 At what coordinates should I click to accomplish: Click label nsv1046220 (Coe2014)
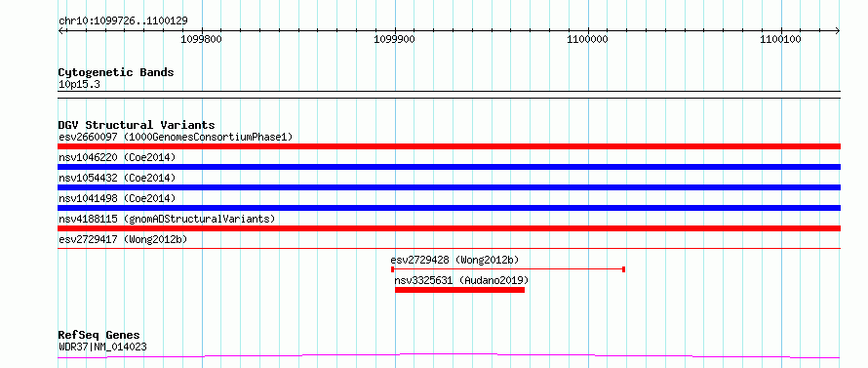pyautogui.click(x=117, y=157)
